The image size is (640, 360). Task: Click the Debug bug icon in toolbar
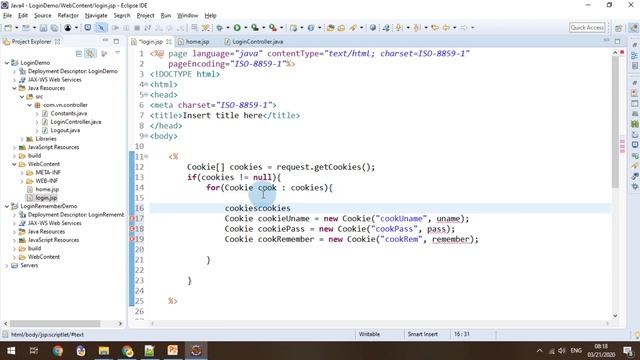pyautogui.click(x=220, y=28)
